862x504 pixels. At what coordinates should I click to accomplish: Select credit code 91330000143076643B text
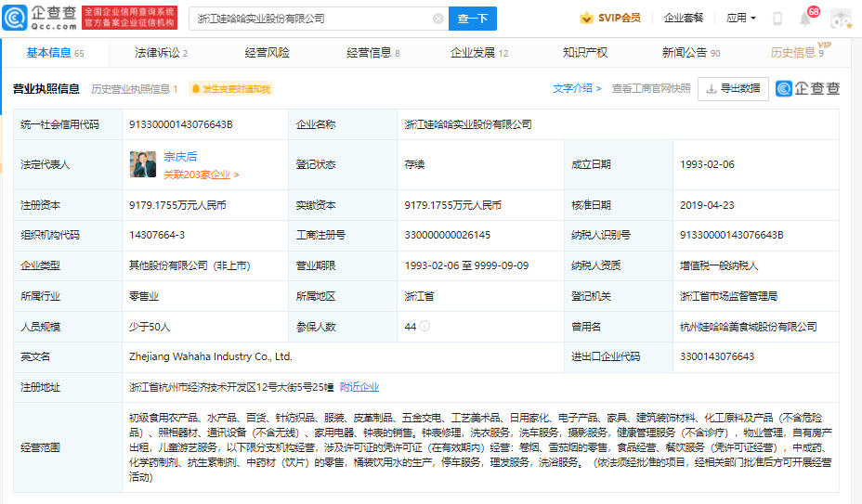tap(181, 124)
